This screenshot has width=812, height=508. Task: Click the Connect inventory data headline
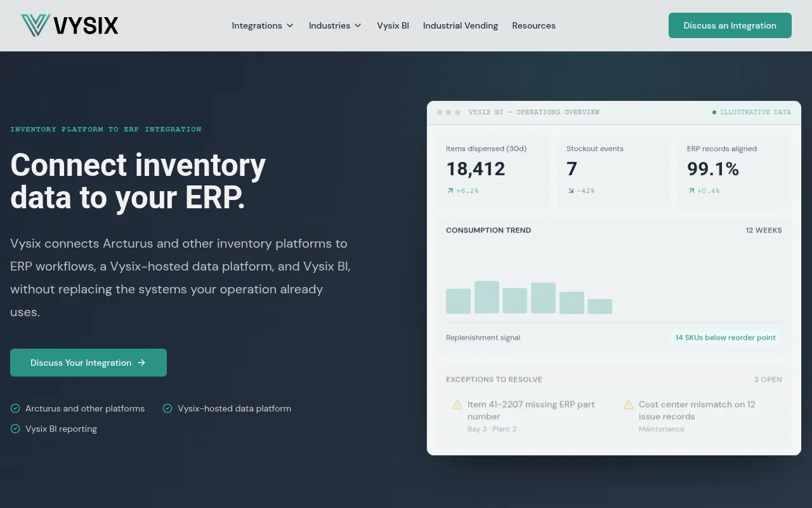tap(138, 182)
